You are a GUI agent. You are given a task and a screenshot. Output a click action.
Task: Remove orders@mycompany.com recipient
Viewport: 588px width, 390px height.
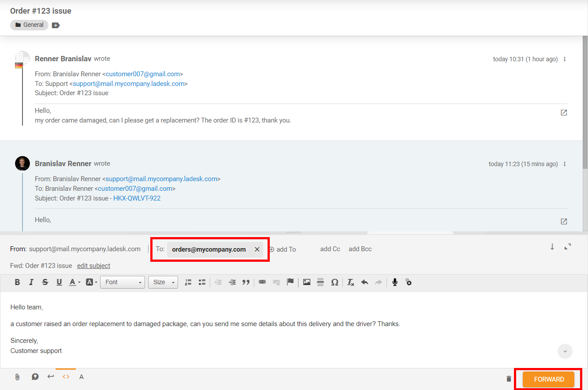[257, 249]
